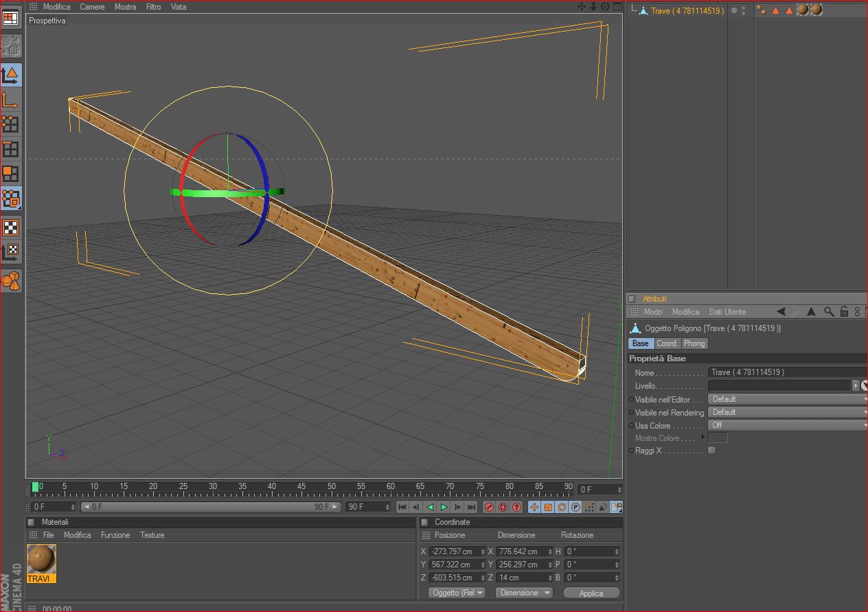
Task: Open the viewport Camere menu
Action: [x=92, y=7]
